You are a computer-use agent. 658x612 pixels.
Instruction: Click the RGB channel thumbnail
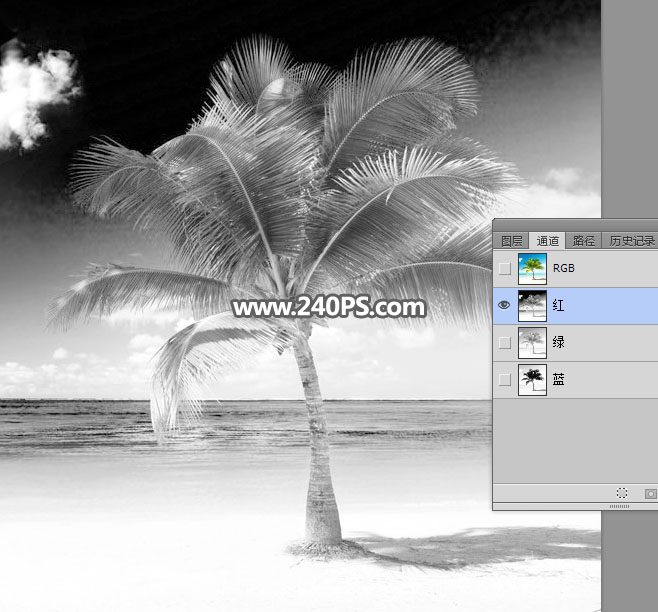532,269
